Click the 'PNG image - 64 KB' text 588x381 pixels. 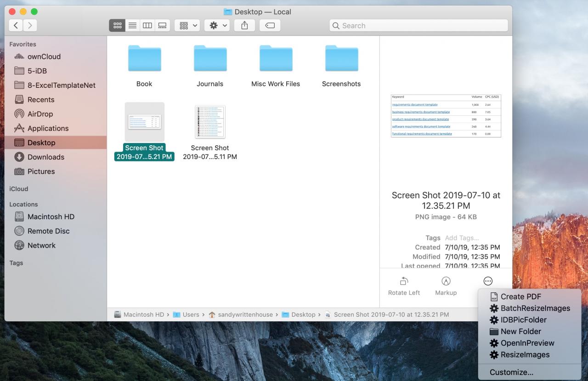pyautogui.click(x=446, y=217)
